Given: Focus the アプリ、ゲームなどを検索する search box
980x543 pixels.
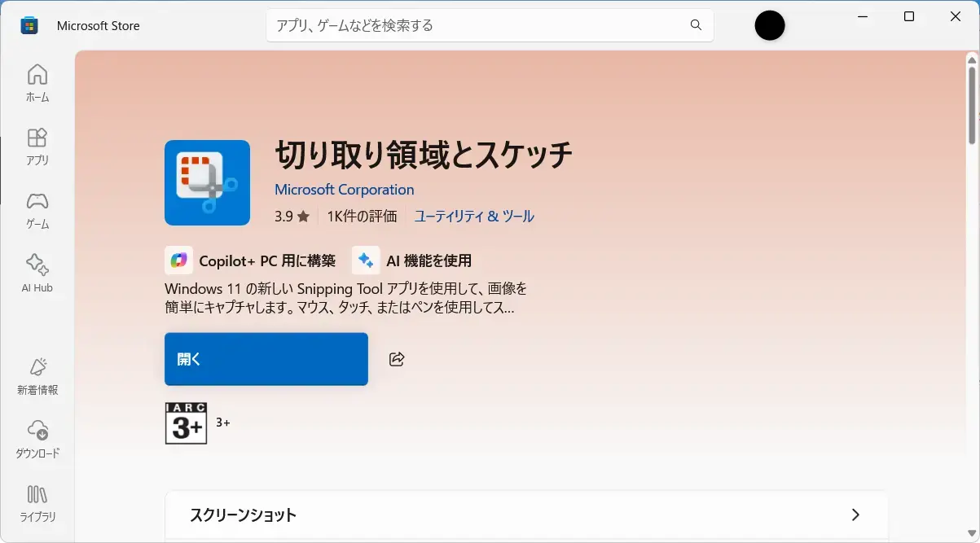Looking at the screenshot, I should pos(490,25).
